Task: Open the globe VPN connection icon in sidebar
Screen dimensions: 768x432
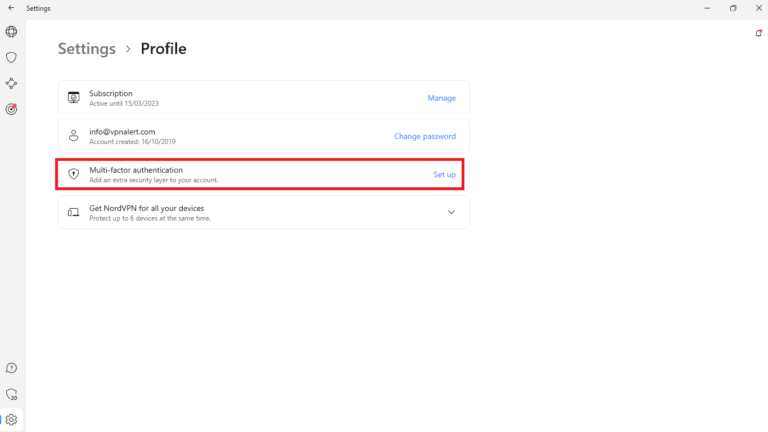Action: coord(11,32)
